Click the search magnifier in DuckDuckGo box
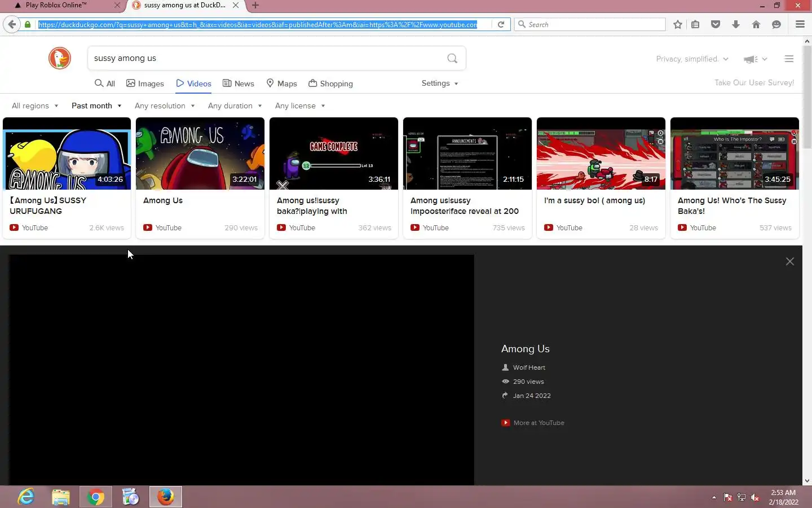 [x=452, y=58]
